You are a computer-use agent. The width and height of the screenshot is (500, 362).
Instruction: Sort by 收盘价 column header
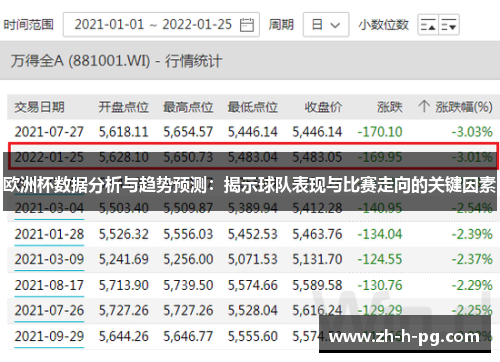click(323, 107)
